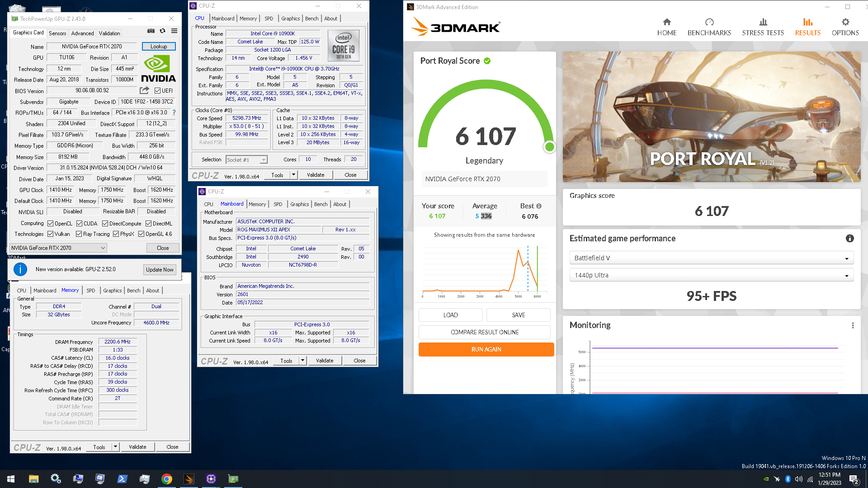
Task: Open the notification center icon
Action: click(x=854, y=479)
